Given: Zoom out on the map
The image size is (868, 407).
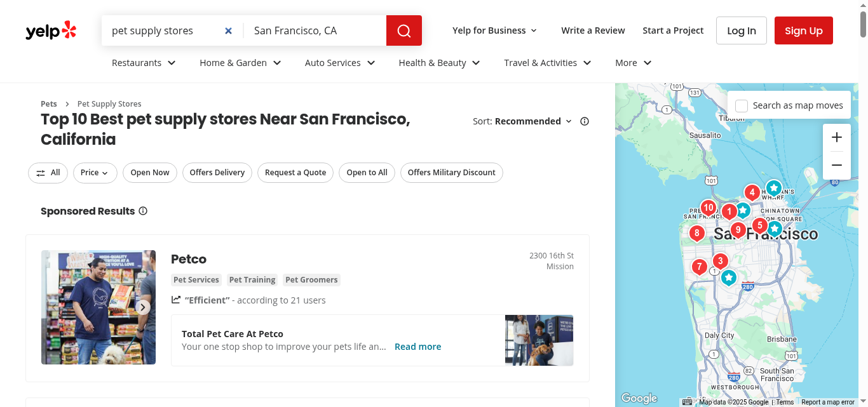Looking at the screenshot, I should click(x=837, y=165).
